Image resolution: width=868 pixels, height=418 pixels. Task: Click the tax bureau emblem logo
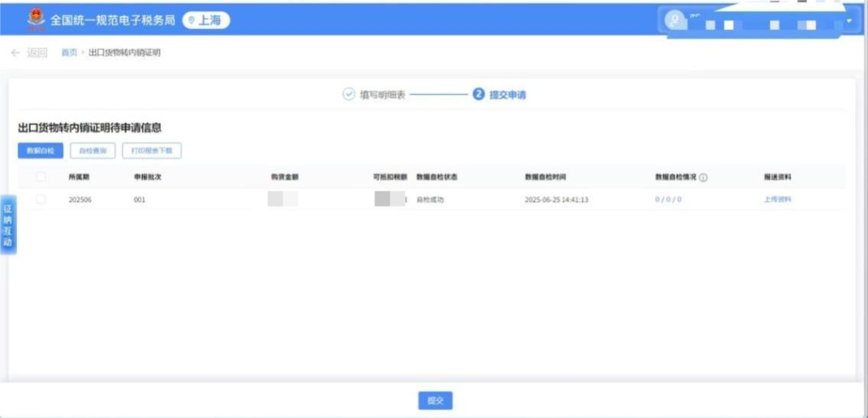(36, 20)
